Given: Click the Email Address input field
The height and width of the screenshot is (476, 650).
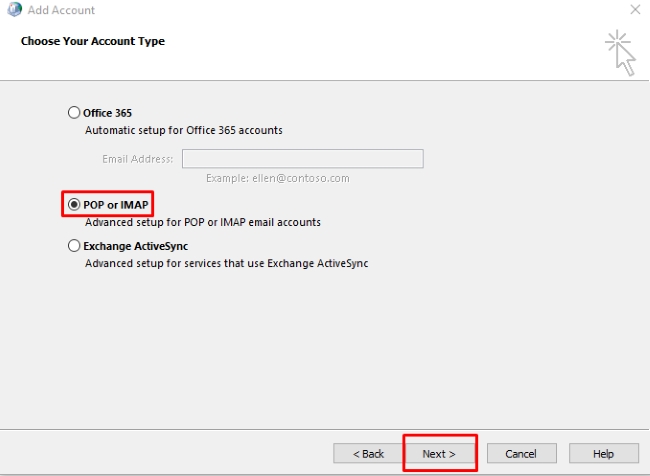Looking at the screenshot, I should point(303,159).
